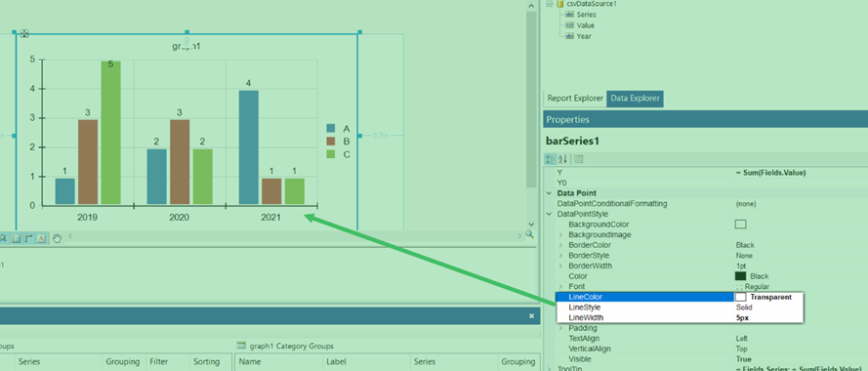This screenshot has height=371, width=868.
Task: Click the Categorized view icon in Properties
Action: click(551, 159)
